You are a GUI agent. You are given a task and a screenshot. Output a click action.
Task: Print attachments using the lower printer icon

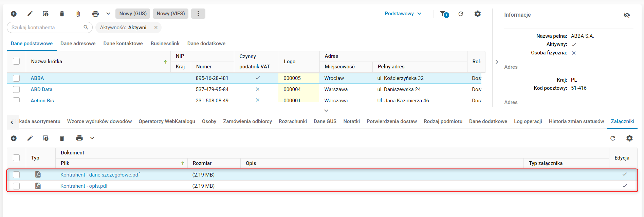[79, 138]
